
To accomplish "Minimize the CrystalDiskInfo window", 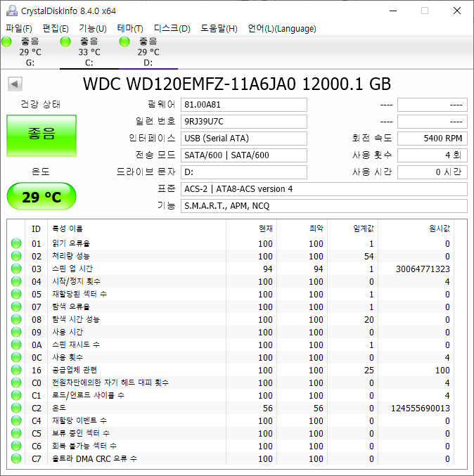I will point(393,11).
